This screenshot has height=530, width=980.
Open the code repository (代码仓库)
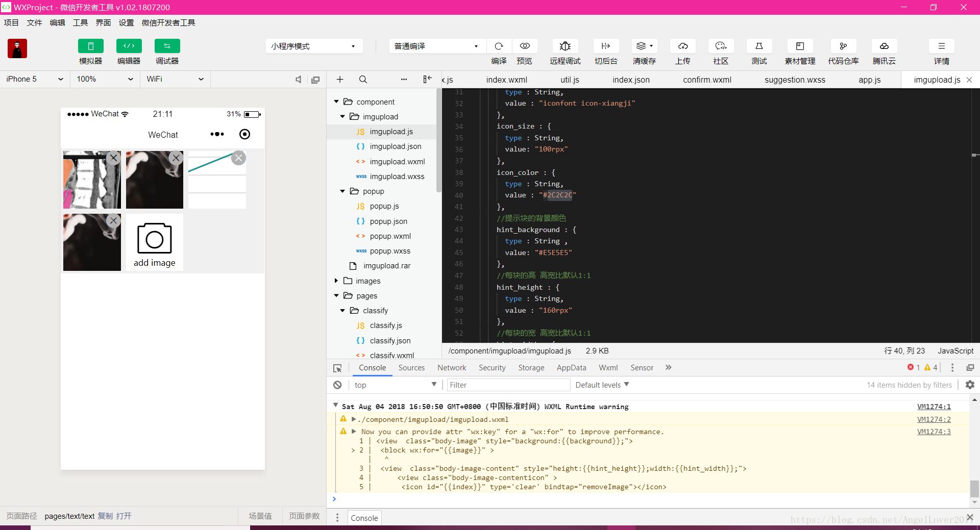click(x=843, y=46)
